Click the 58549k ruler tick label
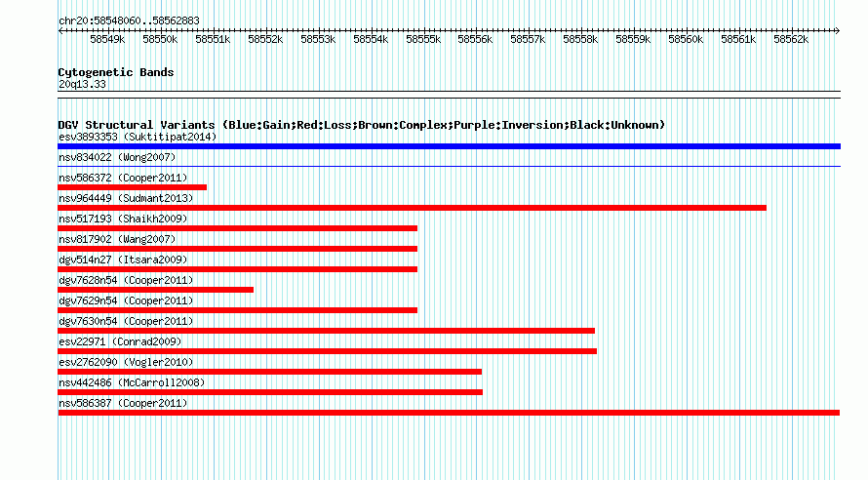The width and height of the screenshot is (868, 480). [107, 39]
